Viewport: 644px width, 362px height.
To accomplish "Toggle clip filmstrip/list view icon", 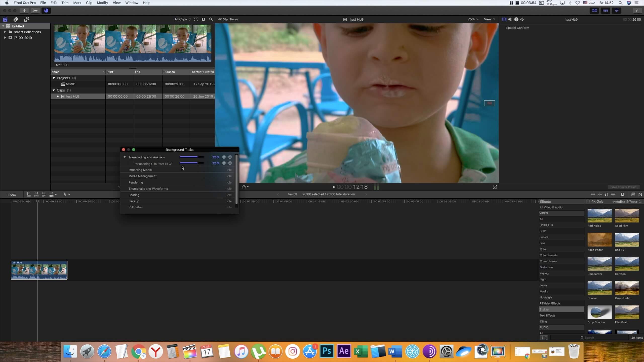I will [196, 19].
